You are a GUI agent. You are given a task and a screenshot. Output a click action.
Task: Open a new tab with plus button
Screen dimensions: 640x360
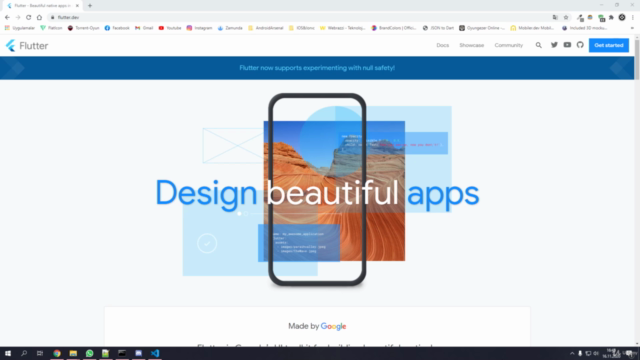(x=90, y=6)
